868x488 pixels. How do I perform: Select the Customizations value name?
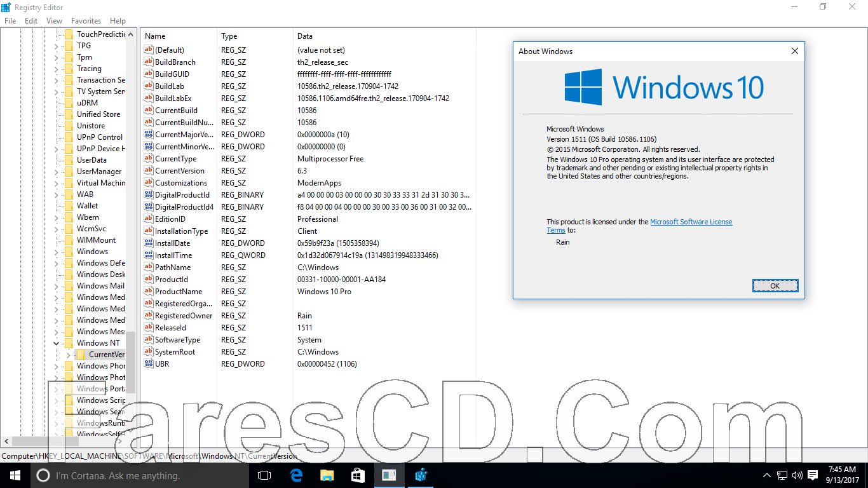(x=181, y=183)
